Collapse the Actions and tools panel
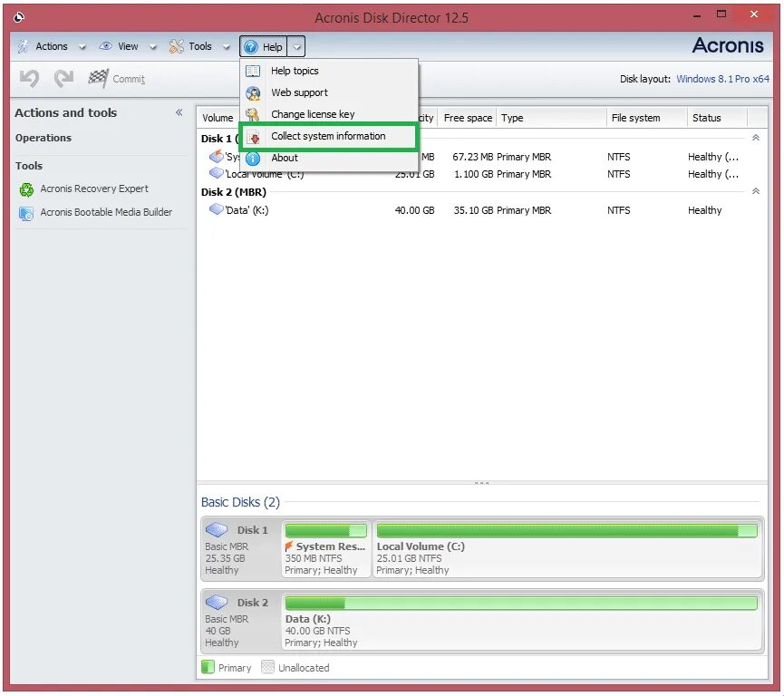This screenshot has width=784, height=696. pyautogui.click(x=179, y=112)
